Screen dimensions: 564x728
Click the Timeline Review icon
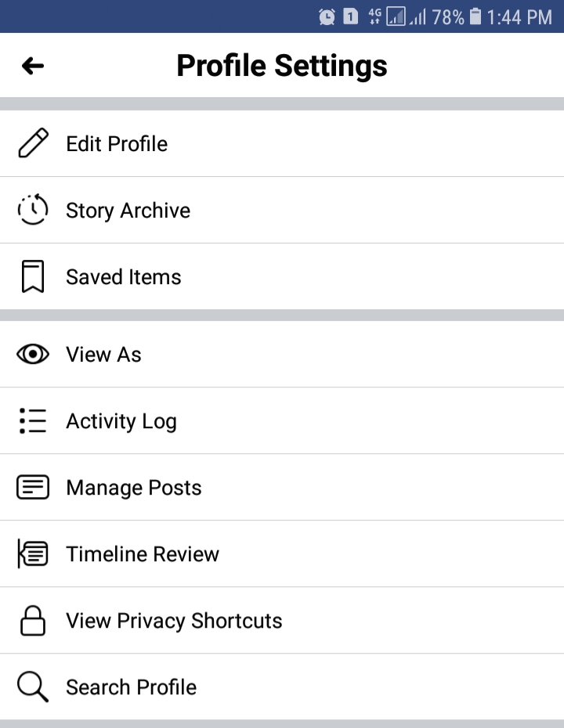33,554
